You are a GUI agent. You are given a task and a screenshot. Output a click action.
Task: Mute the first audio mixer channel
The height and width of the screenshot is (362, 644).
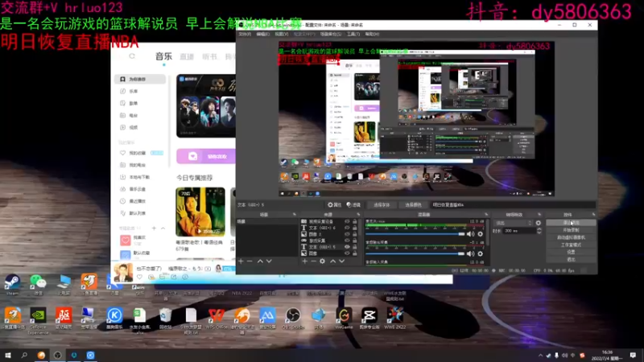[x=471, y=234]
